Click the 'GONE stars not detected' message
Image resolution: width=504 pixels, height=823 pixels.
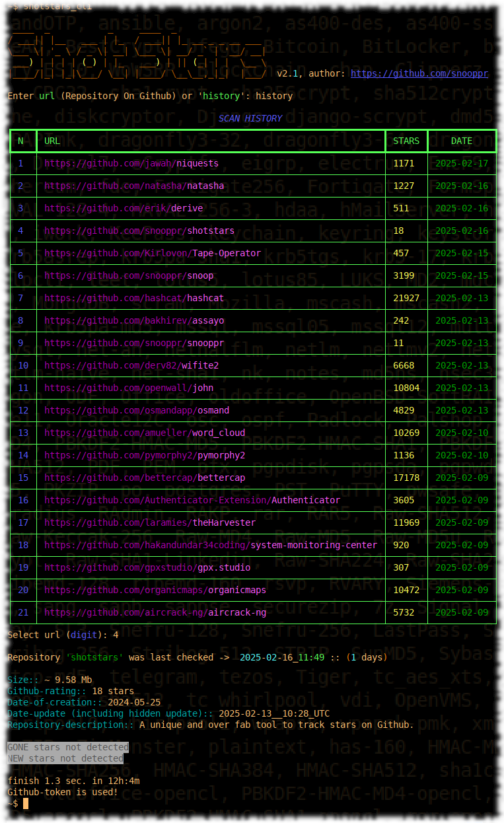[x=68, y=747]
